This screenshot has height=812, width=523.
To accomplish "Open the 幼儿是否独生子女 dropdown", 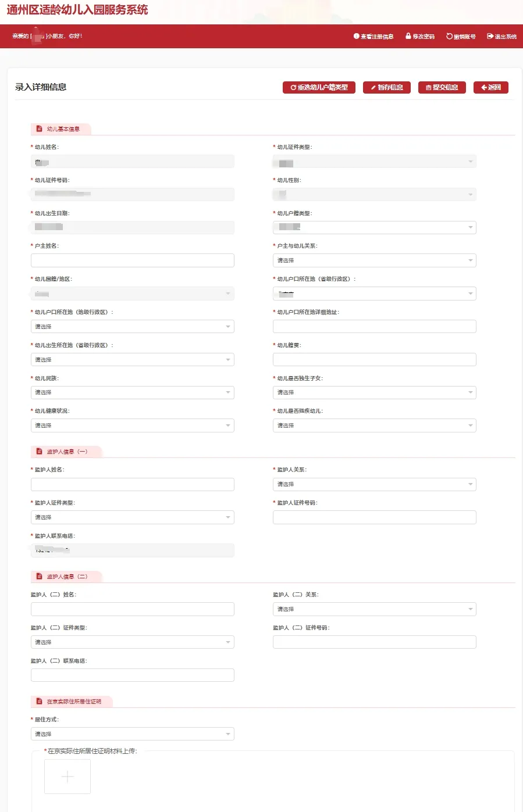I will [x=375, y=392].
